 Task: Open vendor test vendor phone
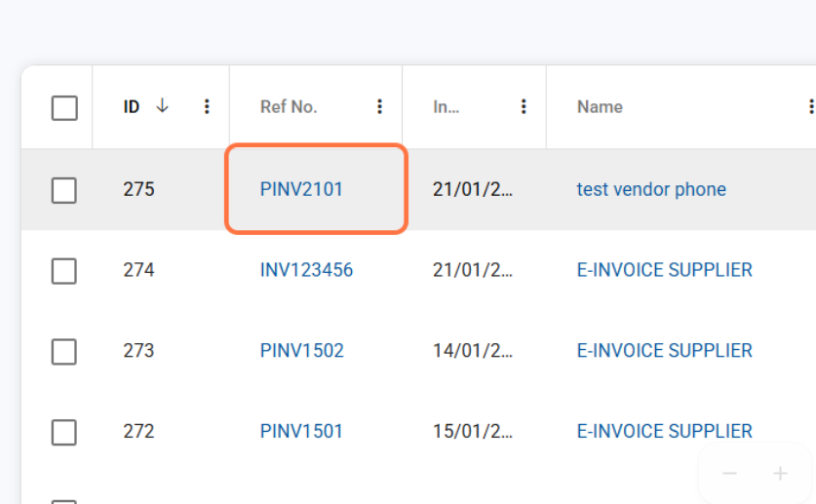(651, 189)
